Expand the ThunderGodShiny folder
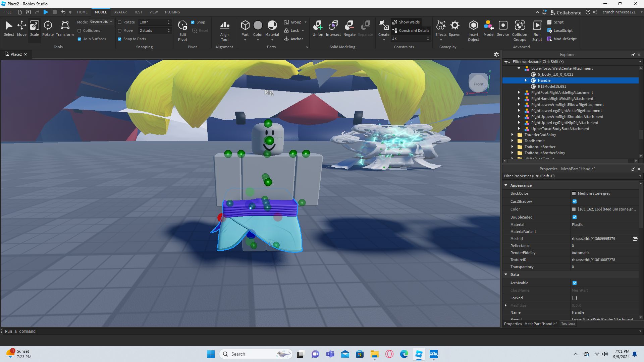 [x=512, y=135]
